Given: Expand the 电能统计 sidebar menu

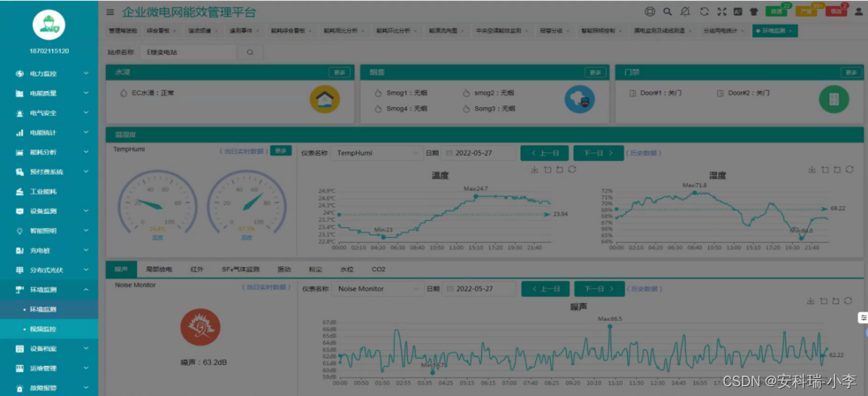Looking at the screenshot, I should point(49,133).
